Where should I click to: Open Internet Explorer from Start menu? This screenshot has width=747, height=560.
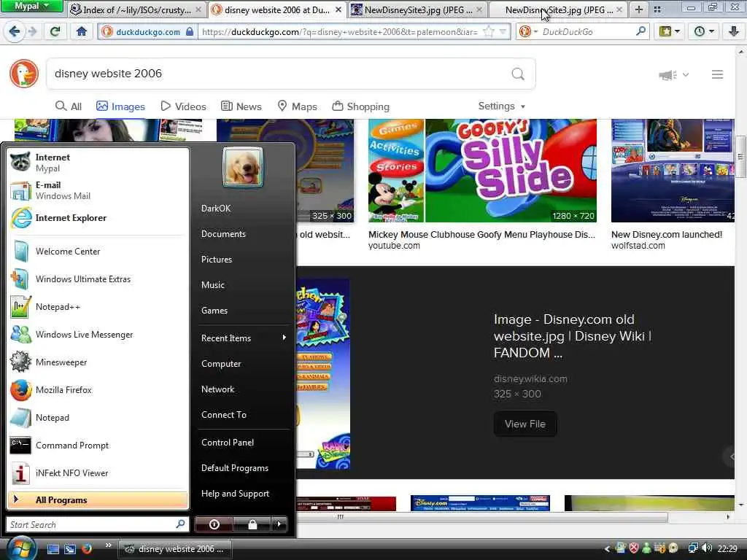98,217
